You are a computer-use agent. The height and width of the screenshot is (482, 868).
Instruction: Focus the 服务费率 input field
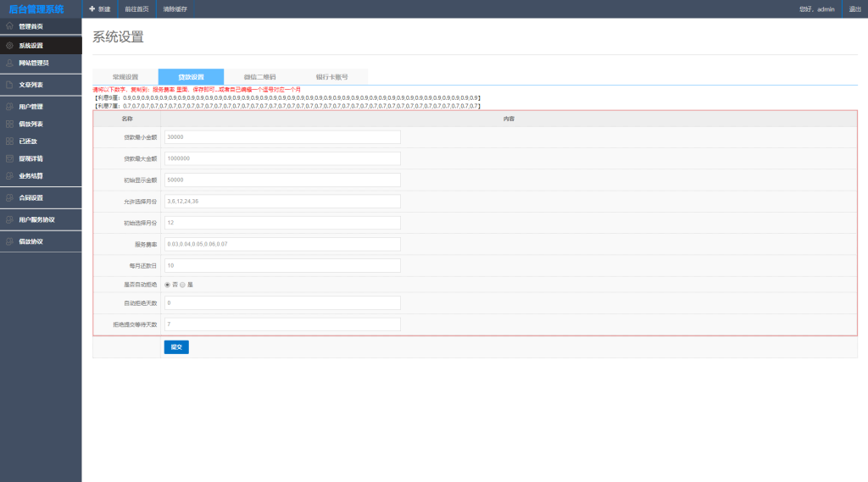282,244
